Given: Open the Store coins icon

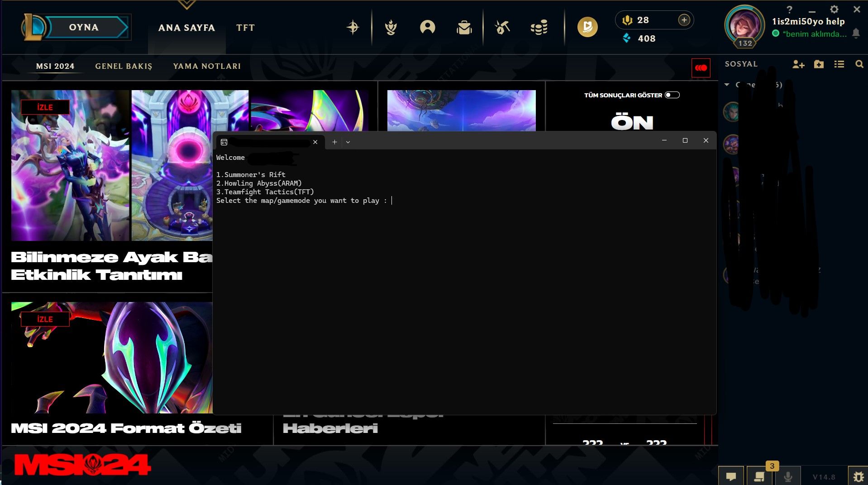Looking at the screenshot, I should (x=539, y=28).
